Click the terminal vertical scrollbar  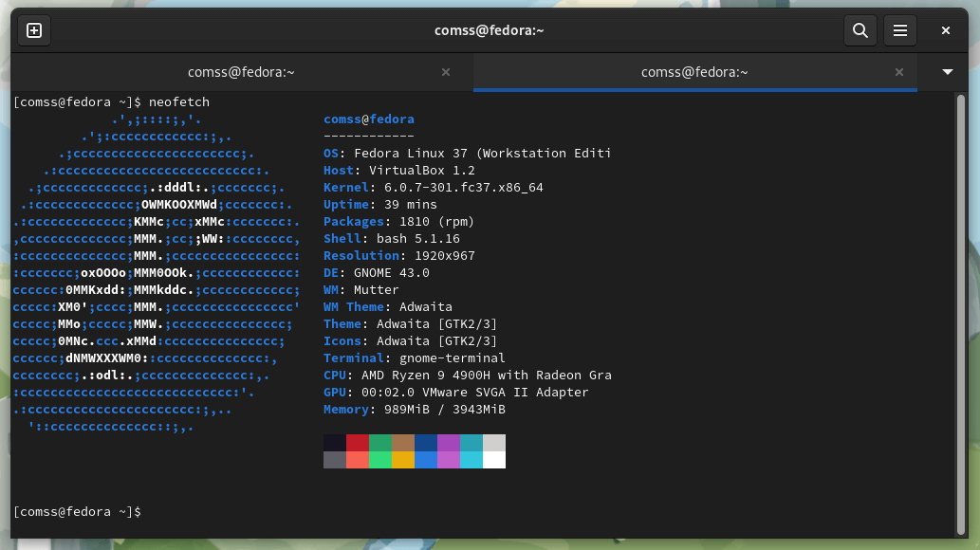[961, 315]
